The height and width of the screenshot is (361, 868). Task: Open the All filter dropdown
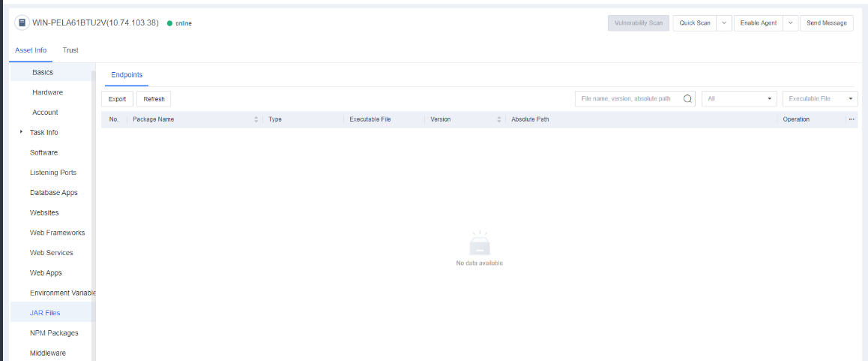click(739, 99)
